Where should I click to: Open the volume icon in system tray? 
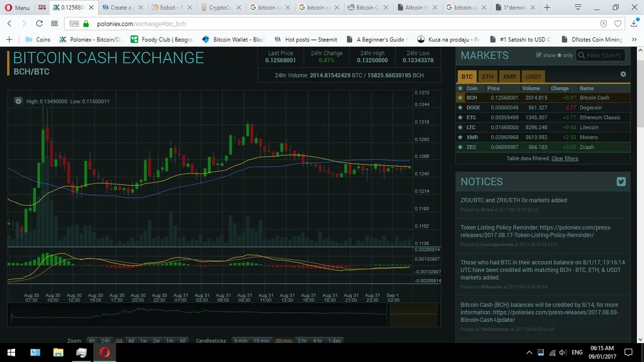coord(562,352)
